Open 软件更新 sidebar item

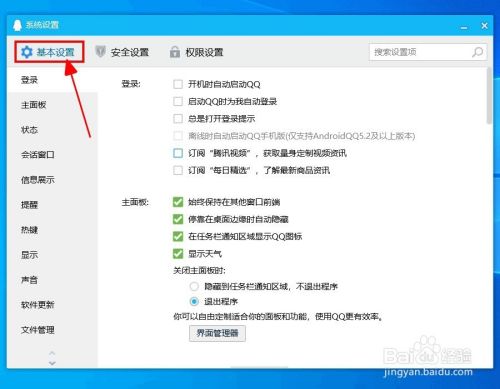tap(38, 305)
